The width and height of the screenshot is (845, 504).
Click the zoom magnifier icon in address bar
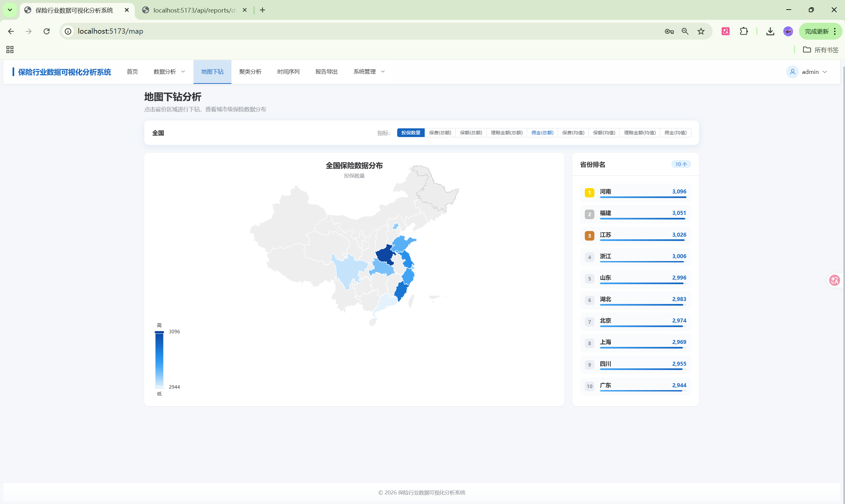(x=685, y=31)
